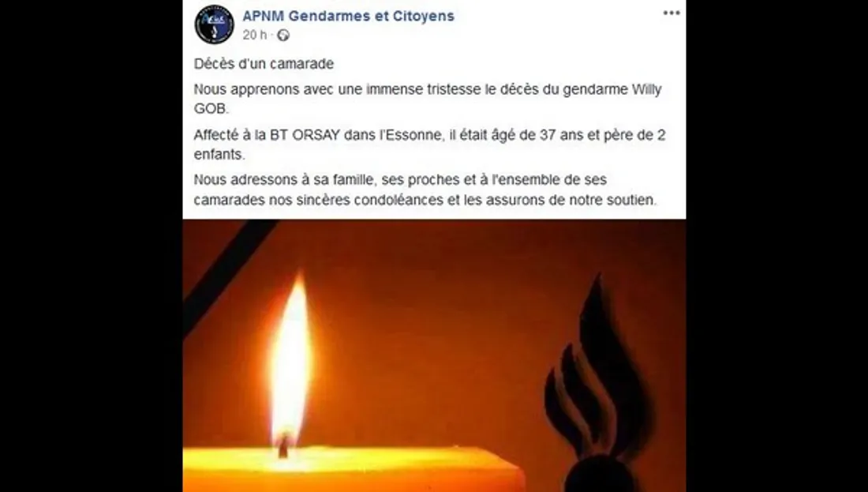Click the word 'GOB.' in post text
868x492 pixels.
click(x=211, y=109)
